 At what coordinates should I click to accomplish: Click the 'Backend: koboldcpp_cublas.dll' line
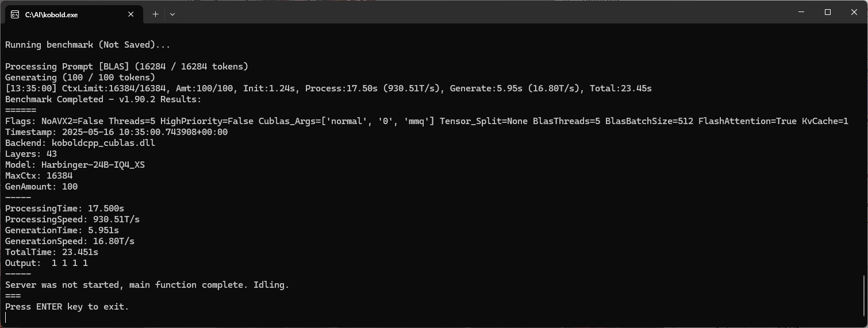tap(80, 143)
